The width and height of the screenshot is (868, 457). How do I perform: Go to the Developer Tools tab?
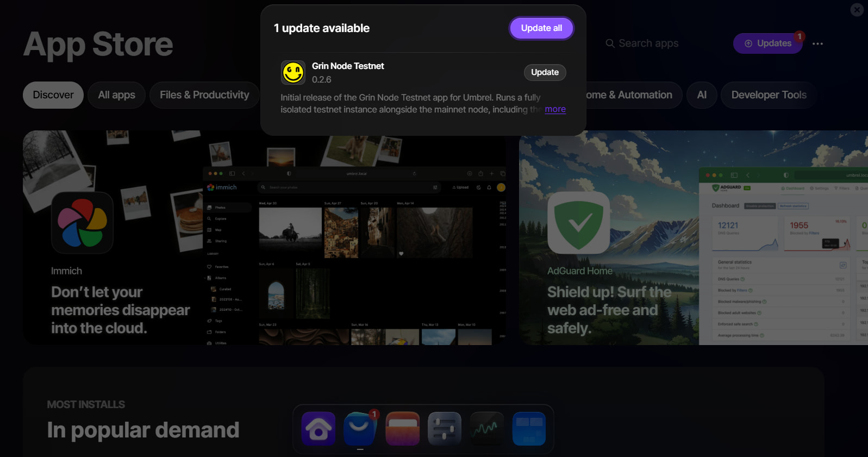click(769, 95)
